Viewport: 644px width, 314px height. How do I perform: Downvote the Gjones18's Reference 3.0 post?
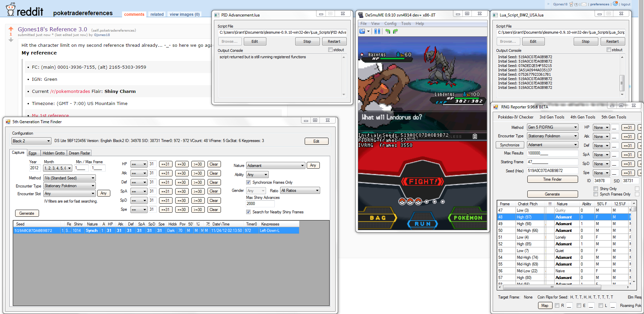click(x=11, y=40)
